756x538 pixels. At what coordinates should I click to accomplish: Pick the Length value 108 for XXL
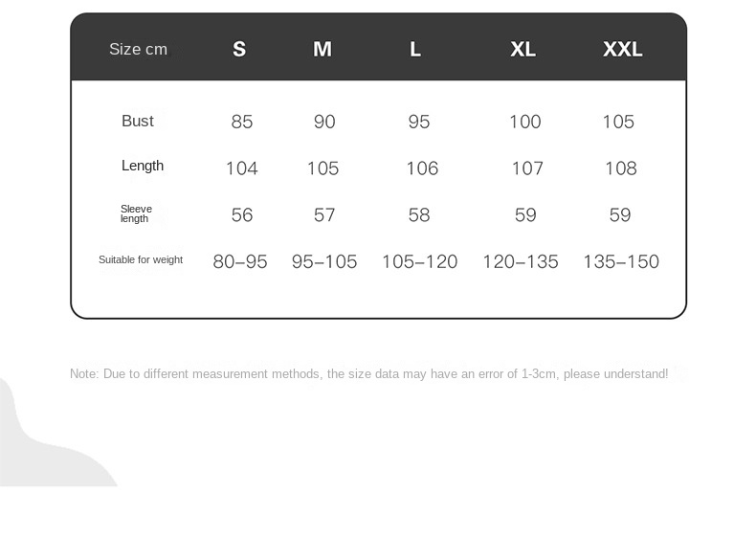pos(620,168)
